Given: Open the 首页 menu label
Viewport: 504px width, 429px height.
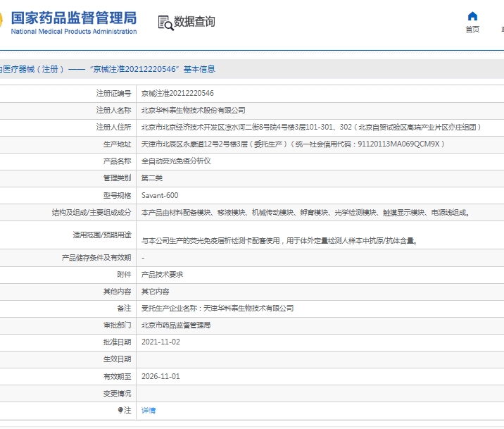Looking at the screenshot, I should (x=472, y=30).
